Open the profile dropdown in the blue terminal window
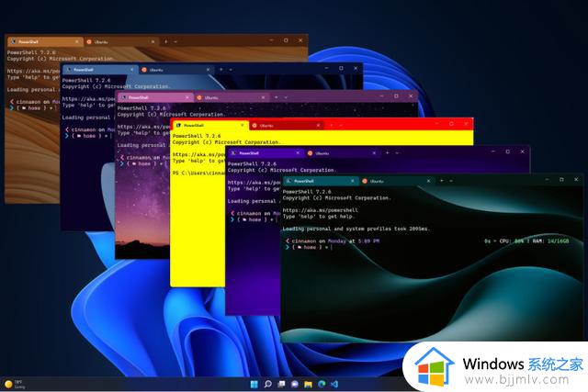Screen dimensions: 588x392 (231, 70)
